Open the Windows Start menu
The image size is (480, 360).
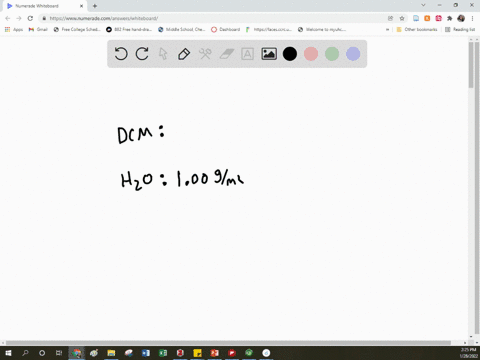8,353
